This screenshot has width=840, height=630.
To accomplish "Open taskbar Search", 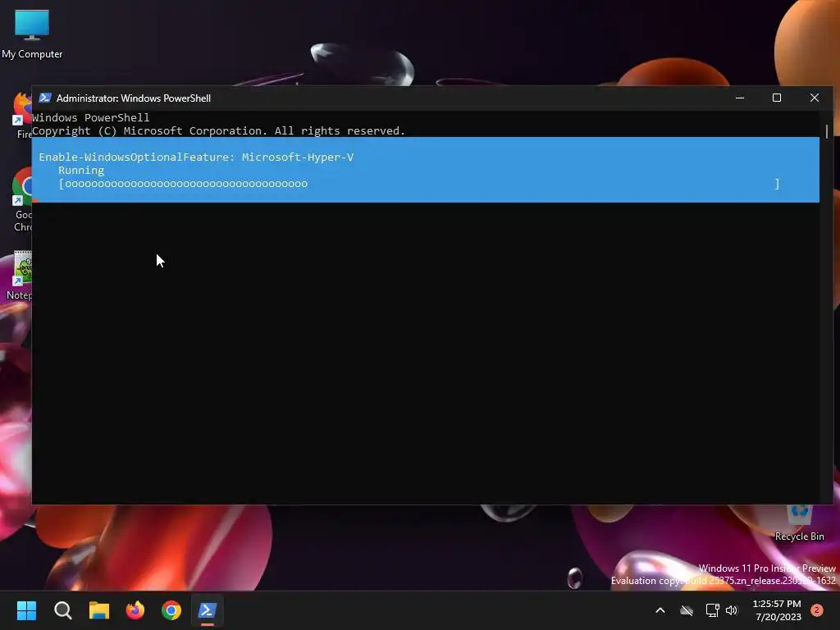I will point(62,610).
